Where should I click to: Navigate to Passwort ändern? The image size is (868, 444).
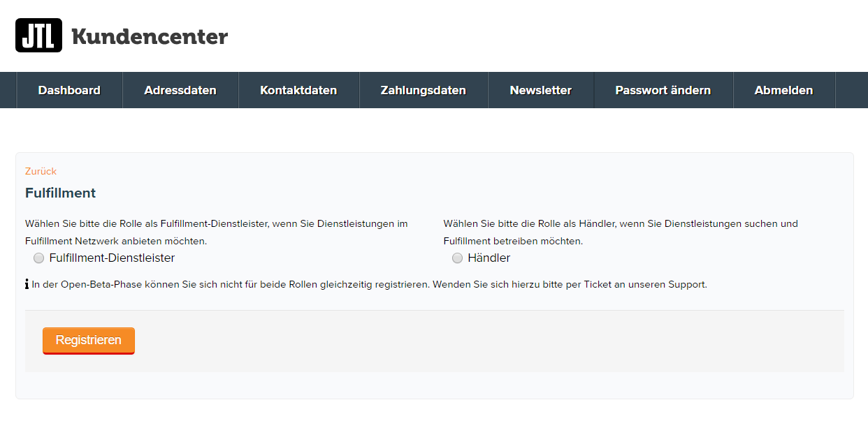pos(663,90)
